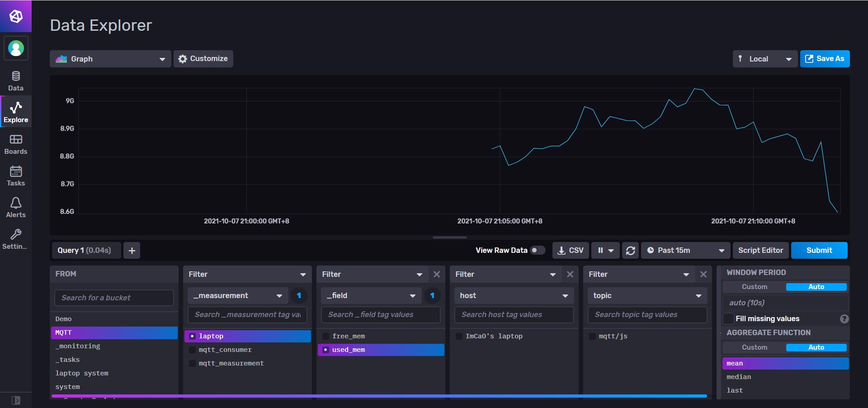
Task: Navigate to Boards using the sidebar icon
Action: [x=15, y=144]
